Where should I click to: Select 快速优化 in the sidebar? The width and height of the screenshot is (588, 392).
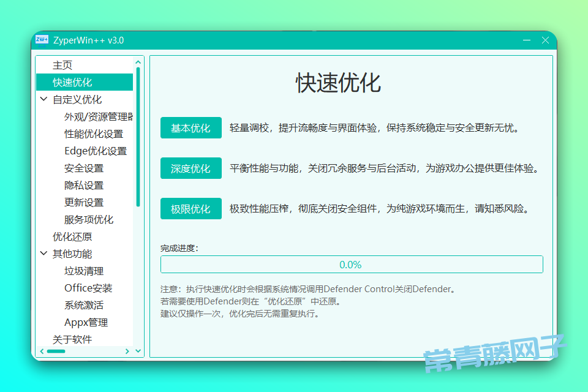(85, 82)
